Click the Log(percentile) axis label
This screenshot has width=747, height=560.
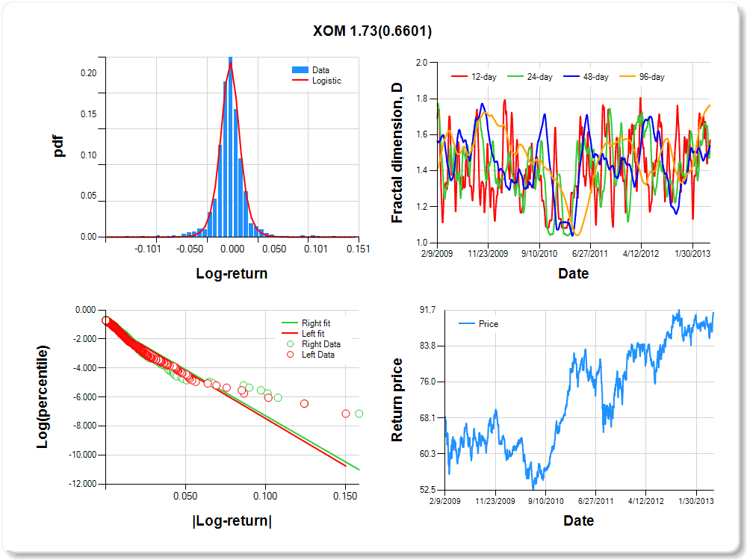point(44,396)
